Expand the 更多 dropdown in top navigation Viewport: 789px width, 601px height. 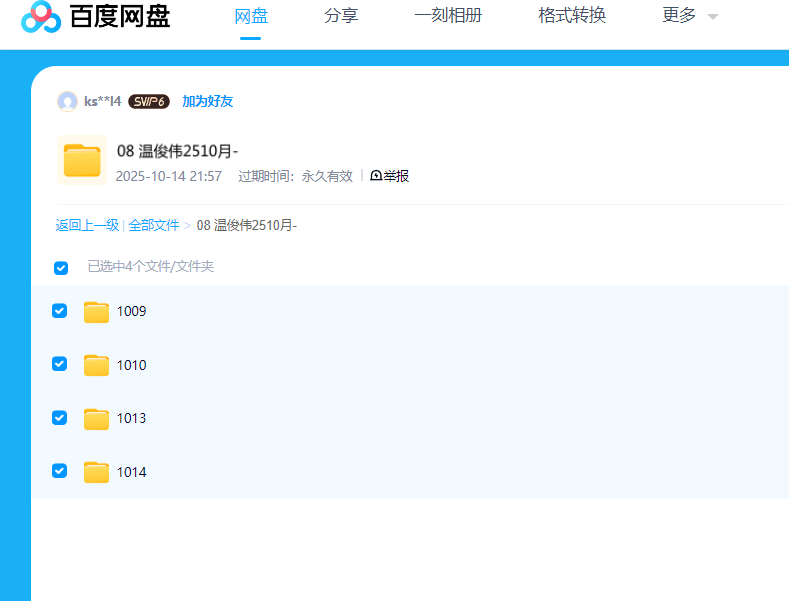pyautogui.click(x=690, y=16)
